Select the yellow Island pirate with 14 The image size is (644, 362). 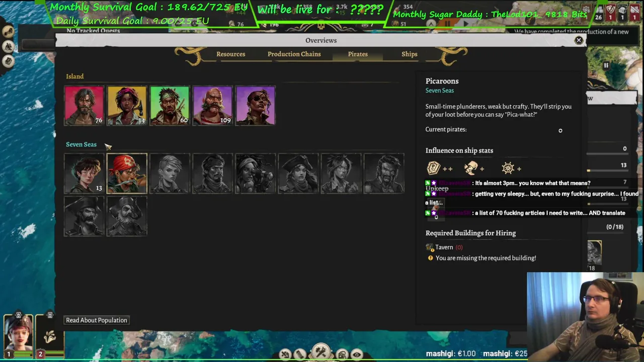pos(127,106)
